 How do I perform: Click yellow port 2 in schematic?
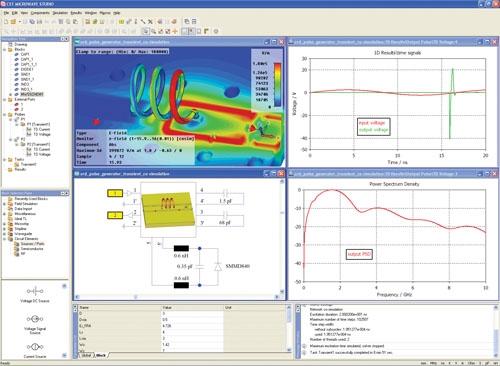point(115,215)
